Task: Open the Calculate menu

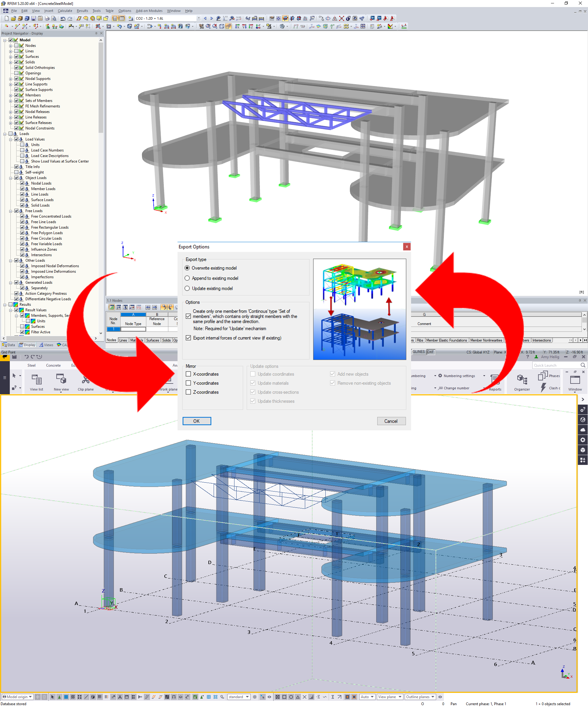Action: [x=65, y=10]
